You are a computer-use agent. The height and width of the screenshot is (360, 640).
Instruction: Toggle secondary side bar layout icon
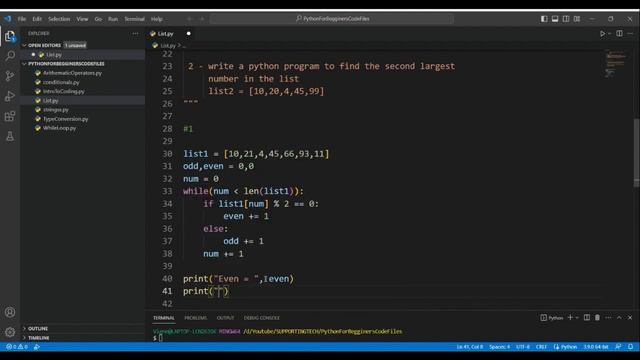coord(566,19)
